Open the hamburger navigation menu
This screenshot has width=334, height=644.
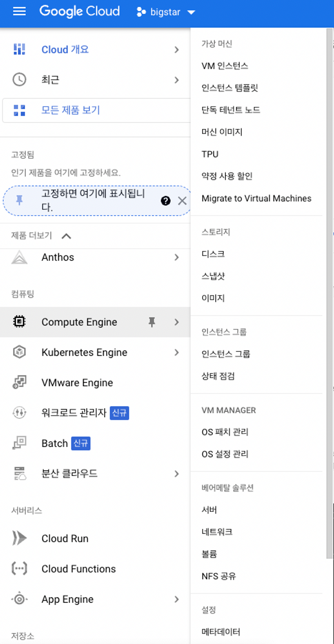19,12
